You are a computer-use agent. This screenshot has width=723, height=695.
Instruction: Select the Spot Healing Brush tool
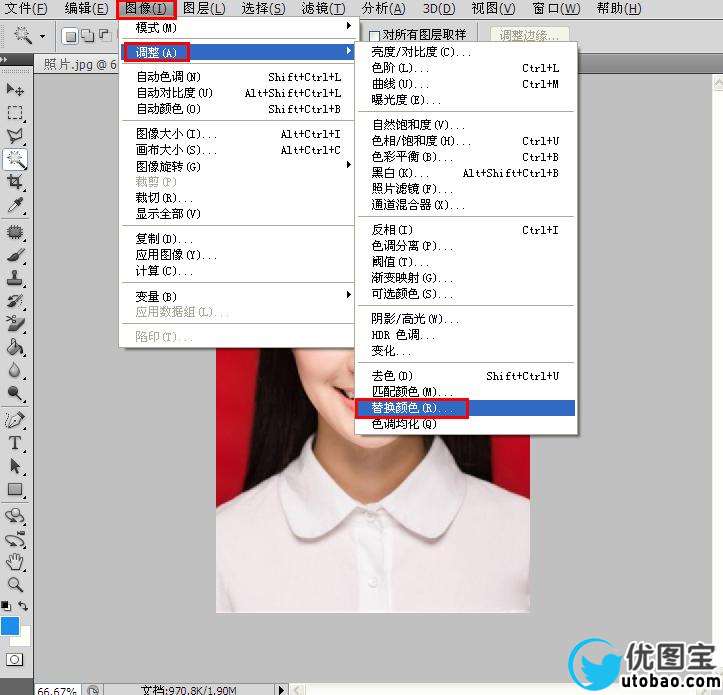(x=15, y=232)
